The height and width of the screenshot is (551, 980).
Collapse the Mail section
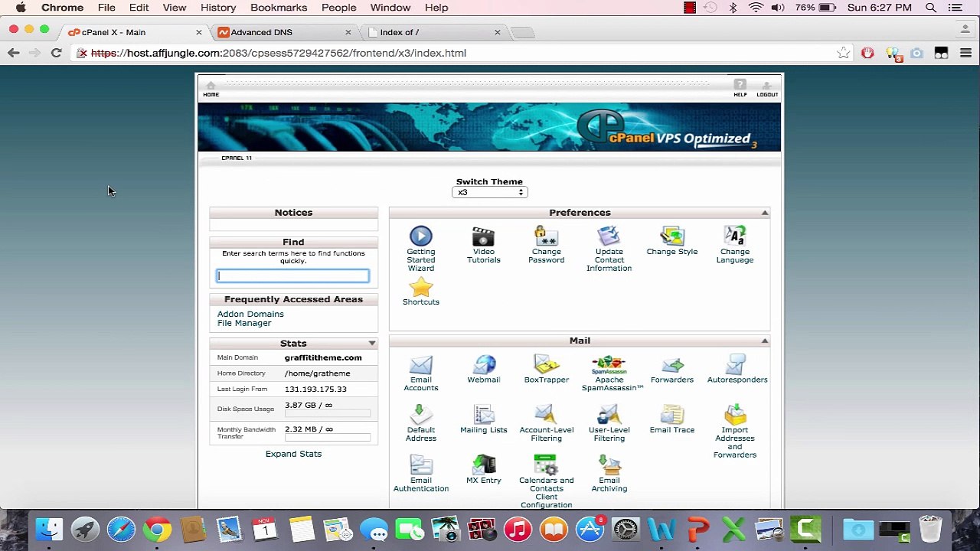(764, 341)
